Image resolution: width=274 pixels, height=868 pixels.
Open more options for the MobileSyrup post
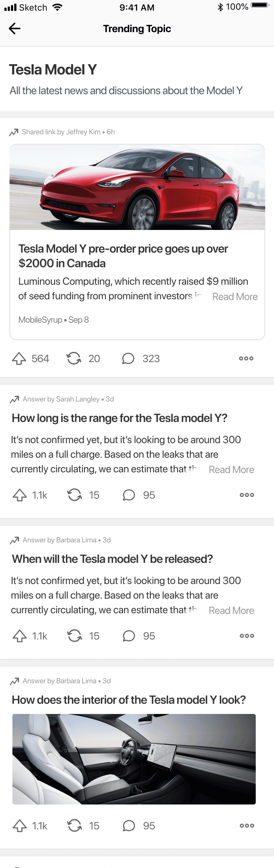coord(246,358)
